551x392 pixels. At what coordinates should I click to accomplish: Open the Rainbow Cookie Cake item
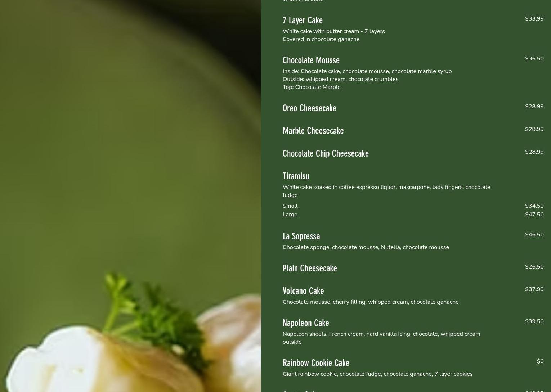316,363
